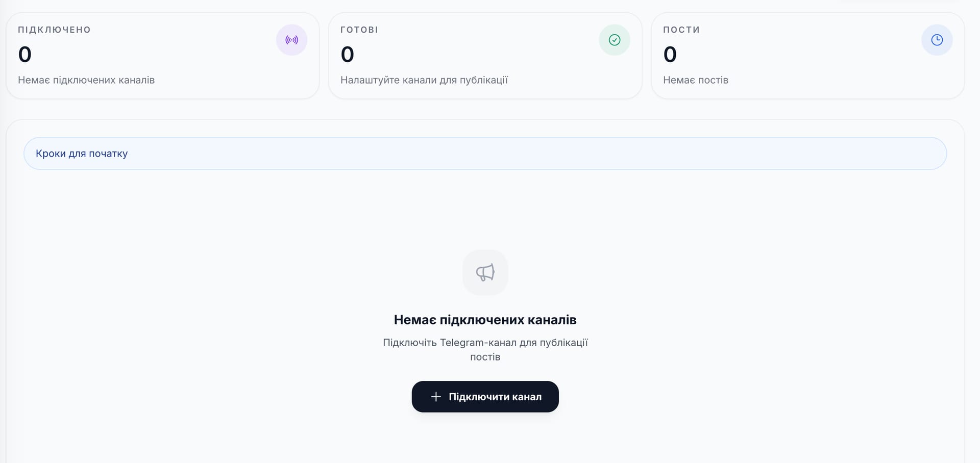The image size is (980, 463).
Task: Select the ПІДКЛЮЧЕНО card label
Action: [x=54, y=30]
